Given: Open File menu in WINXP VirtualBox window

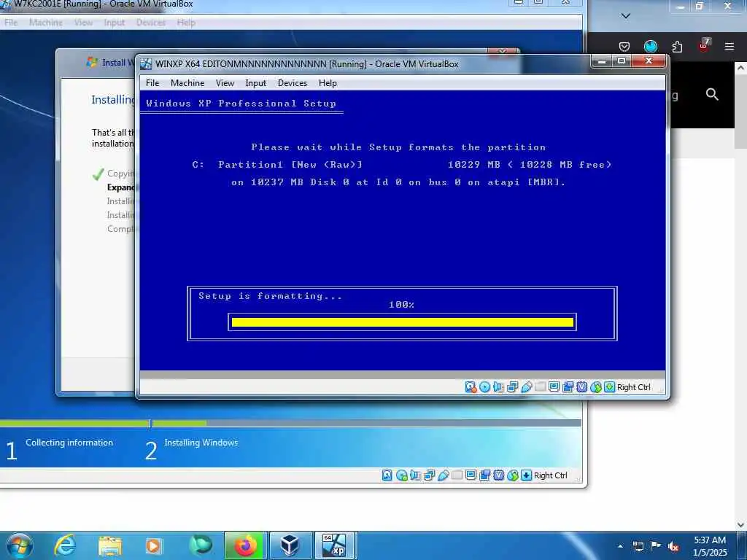Looking at the screenshot, I should point(152,83).
